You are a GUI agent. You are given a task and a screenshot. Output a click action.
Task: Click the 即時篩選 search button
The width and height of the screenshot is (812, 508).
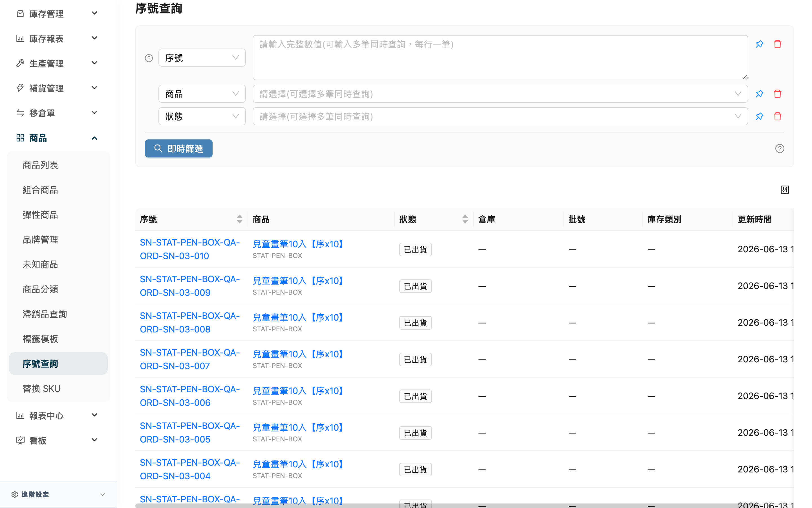(x=178, y=148)
